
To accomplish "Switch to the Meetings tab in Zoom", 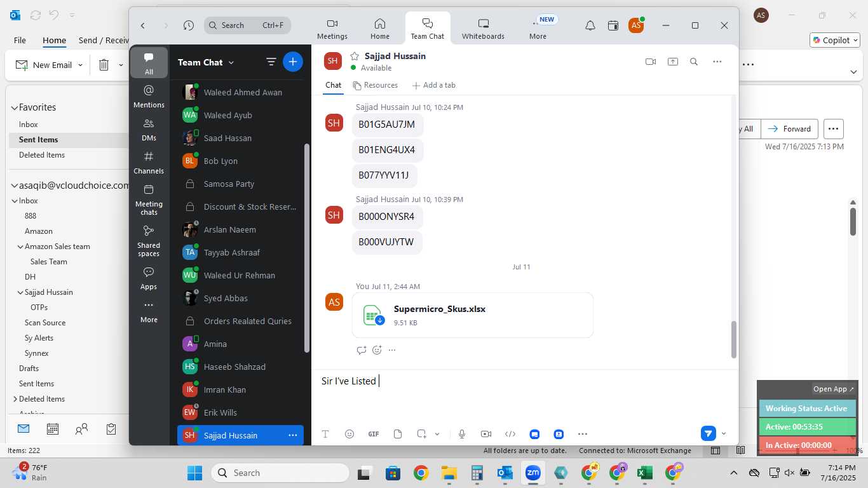I will coord(332,29).
